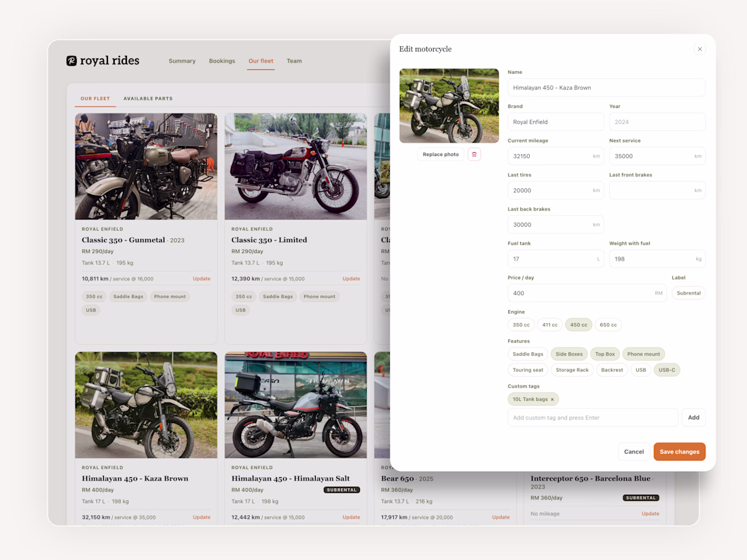This screenshot has height=560, width=747.
Task: Toggle the USB feature in the dialog
Action: [641, 370]
